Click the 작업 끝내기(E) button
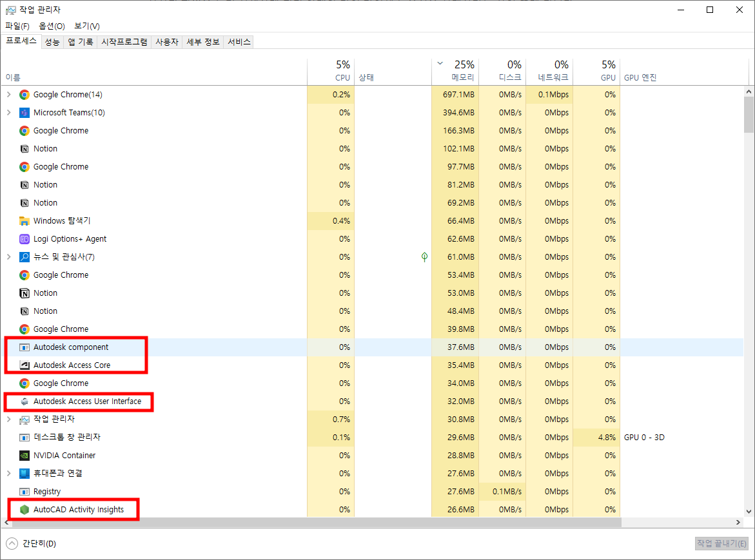The width and height of the screenshot is (755, 560). click(x=721, y=543)
